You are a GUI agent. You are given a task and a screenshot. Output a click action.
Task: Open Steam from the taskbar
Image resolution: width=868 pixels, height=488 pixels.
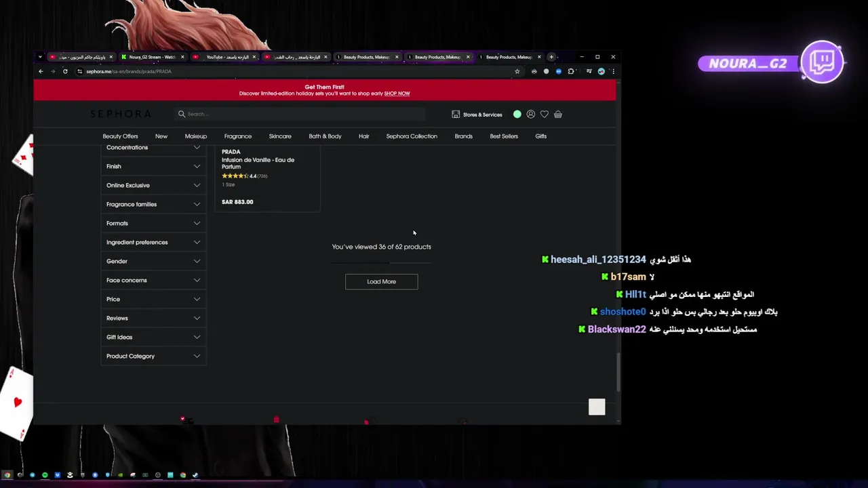coord(195,475)
